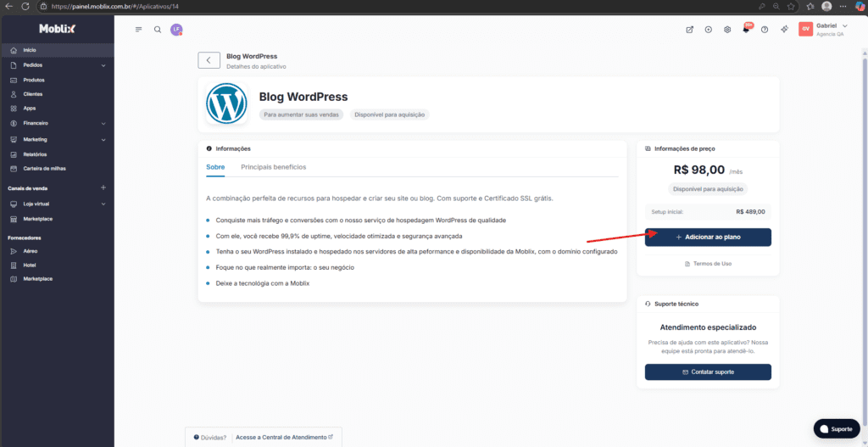Open the browser three-dot menu
The height and width of the screenshot is (447, 868).
coord(843,7)
